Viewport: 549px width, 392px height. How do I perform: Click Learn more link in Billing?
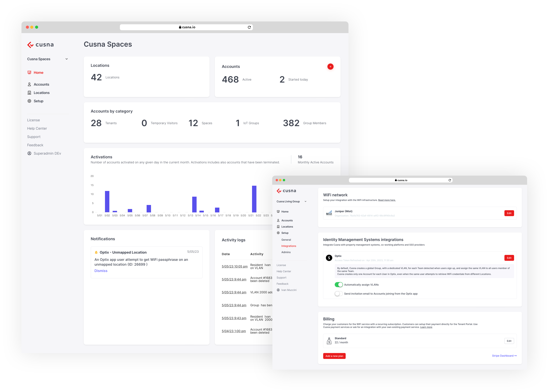426,327
